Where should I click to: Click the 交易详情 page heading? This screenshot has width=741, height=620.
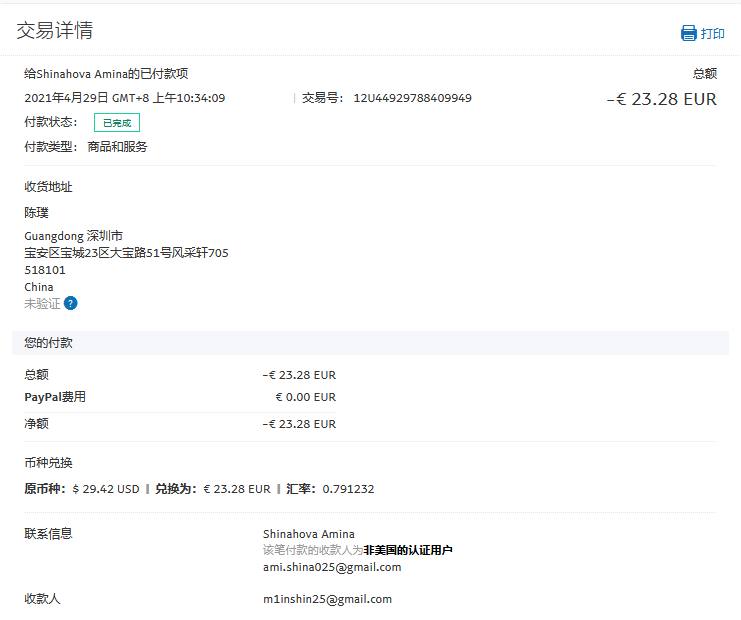click(x=55, y=31)
